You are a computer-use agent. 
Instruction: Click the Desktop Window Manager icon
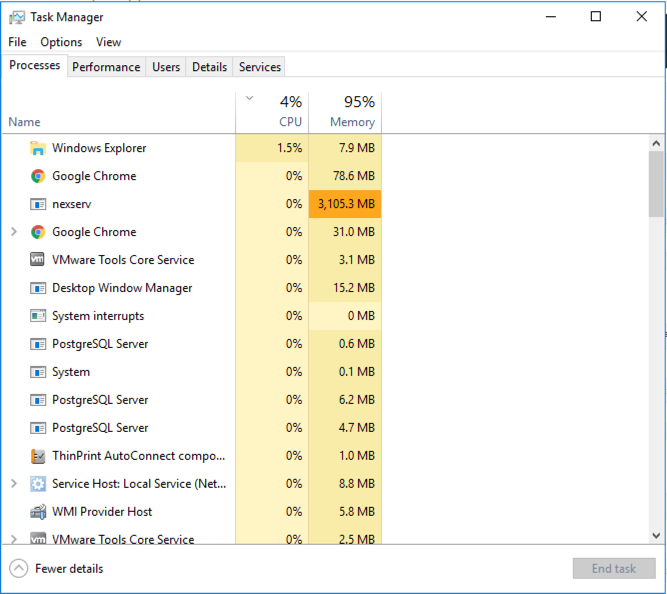[x=38, y=288]
